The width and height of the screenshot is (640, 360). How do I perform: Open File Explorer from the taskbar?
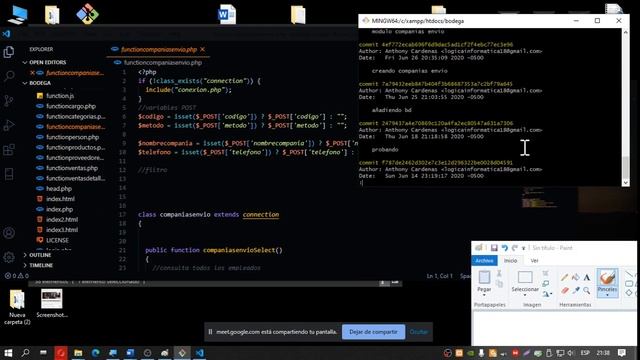78,353
